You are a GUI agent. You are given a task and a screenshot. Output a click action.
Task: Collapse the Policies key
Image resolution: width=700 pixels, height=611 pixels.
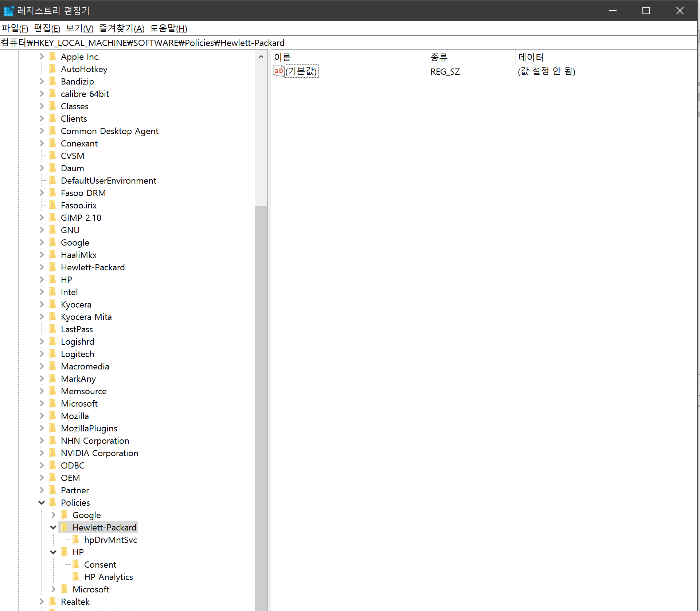[x=42, y=502]
